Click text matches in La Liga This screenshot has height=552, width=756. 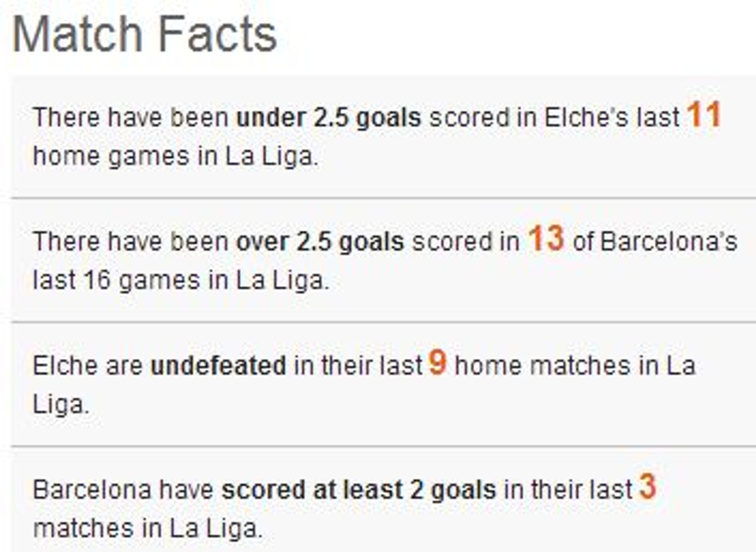[148, 529]
